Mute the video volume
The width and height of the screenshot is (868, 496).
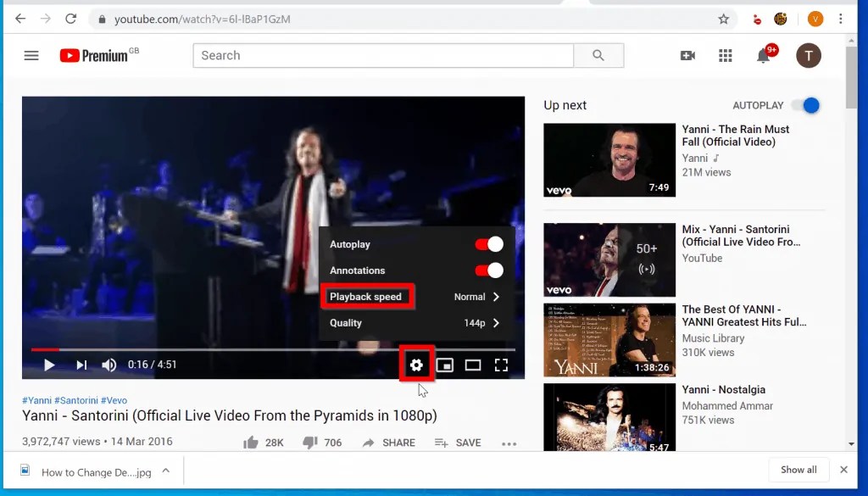tap(108, 365)
